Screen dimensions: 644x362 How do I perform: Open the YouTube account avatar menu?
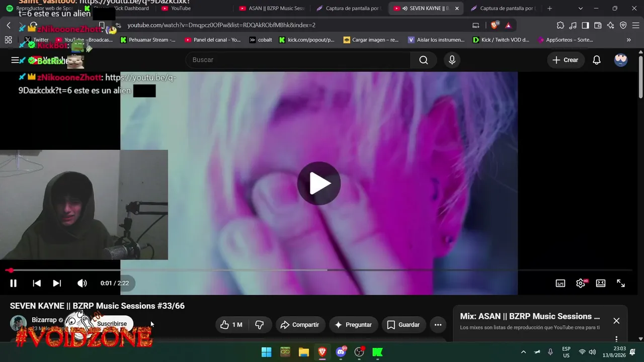(x=621, y=60)
